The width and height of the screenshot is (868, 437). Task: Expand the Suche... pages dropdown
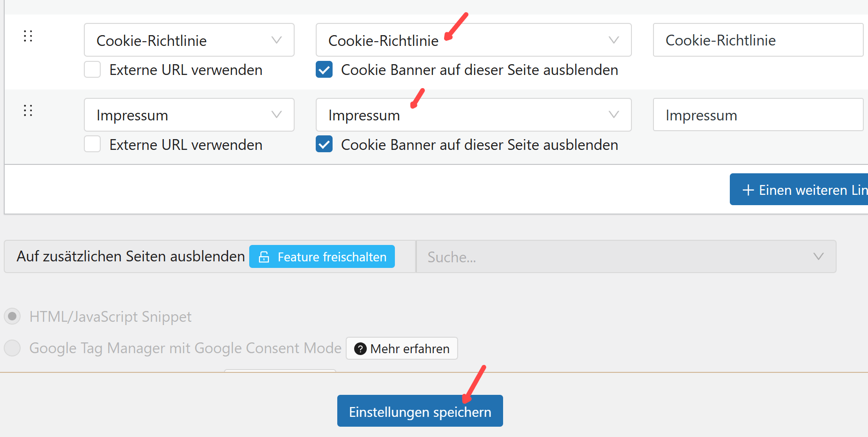[x=626, y=257]
